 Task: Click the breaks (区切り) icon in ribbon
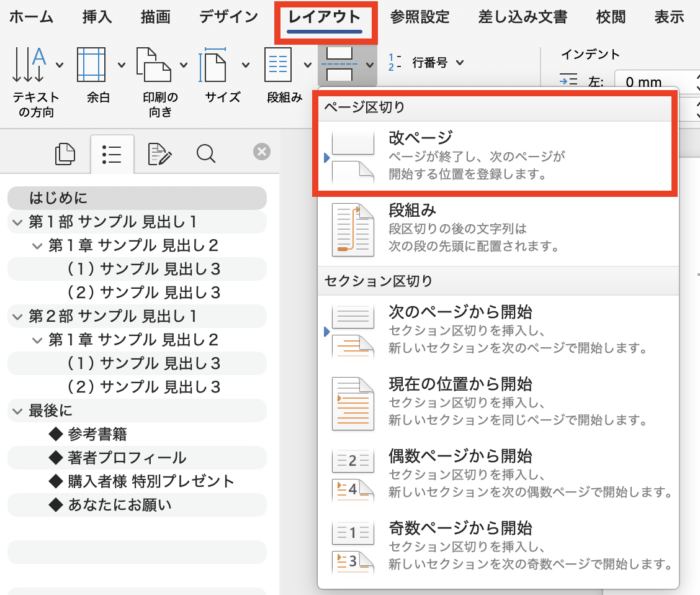click(x=339, y=65)
